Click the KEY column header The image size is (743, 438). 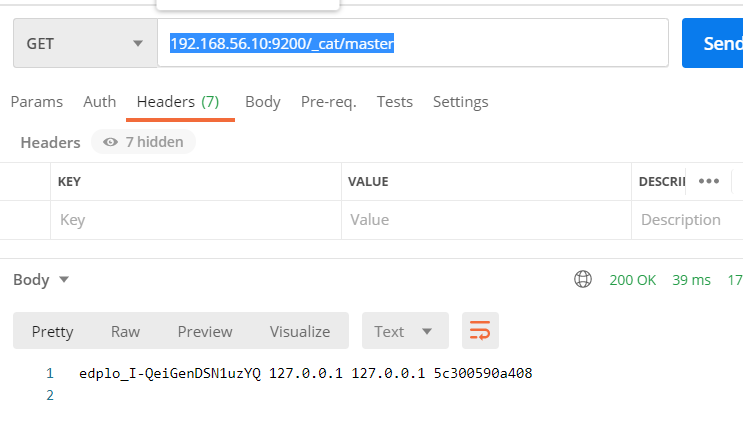(69, 182)
